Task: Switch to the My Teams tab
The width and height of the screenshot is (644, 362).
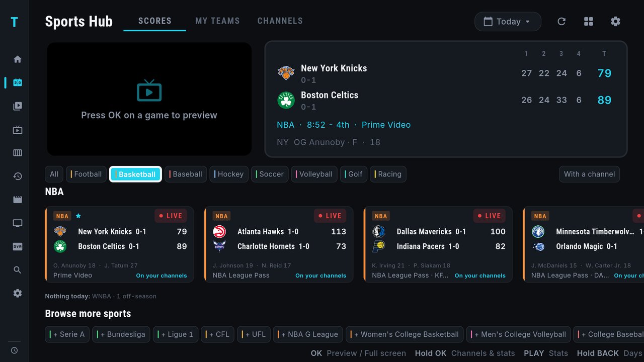Action: tap(217, 21)
